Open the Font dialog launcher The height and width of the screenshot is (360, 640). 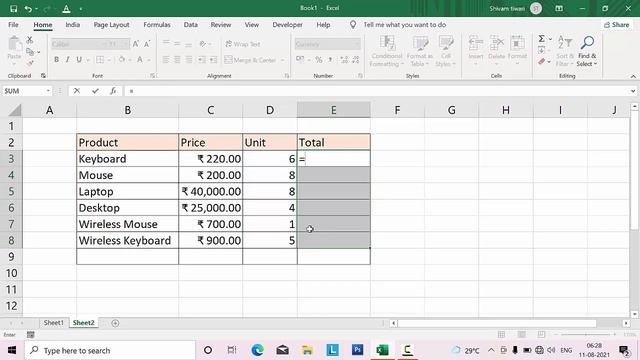(152, 76)
